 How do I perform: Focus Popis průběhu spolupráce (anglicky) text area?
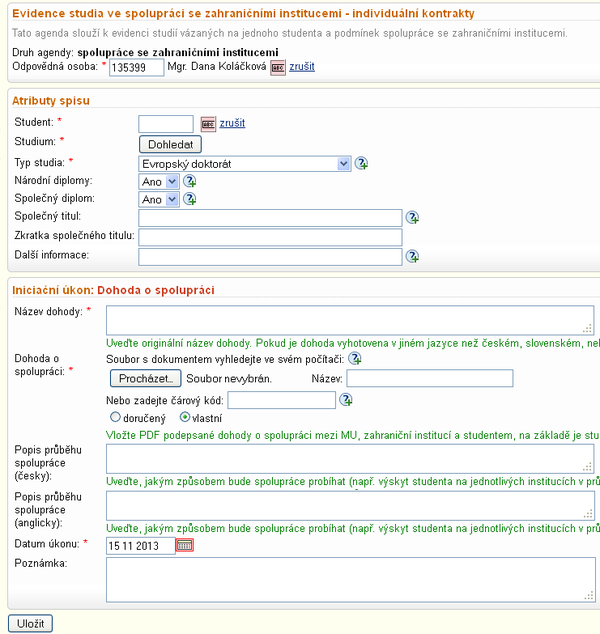coord(350,505)
